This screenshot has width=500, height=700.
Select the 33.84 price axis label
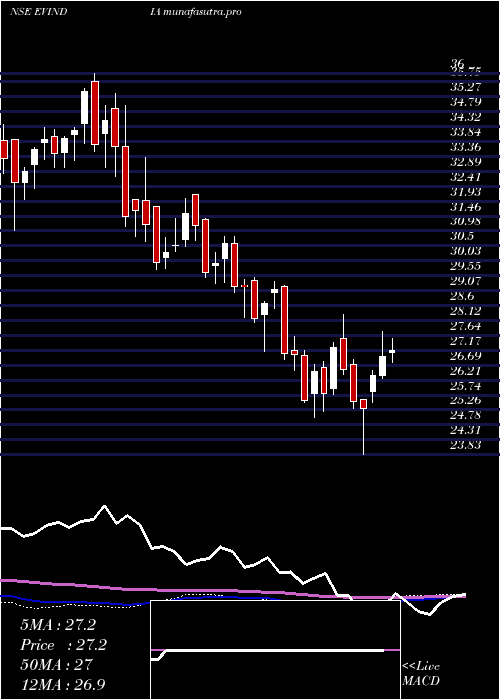click(466, 132)
